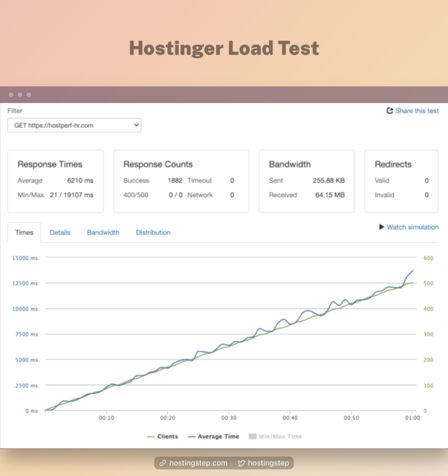Screen dimensions: 448x476
Task: Click the Hostinger Load Test title
Action: pos(224,48)
